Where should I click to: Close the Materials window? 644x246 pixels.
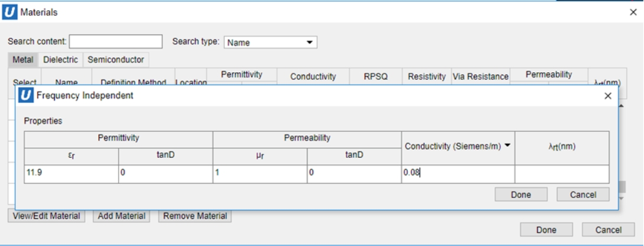click(x=633, y=12)
